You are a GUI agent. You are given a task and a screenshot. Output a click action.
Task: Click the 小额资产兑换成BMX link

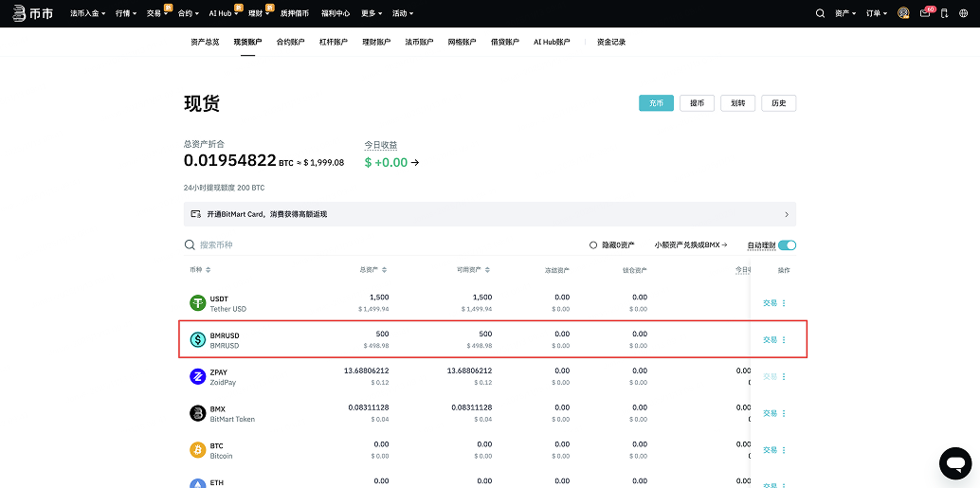(690, 245)
